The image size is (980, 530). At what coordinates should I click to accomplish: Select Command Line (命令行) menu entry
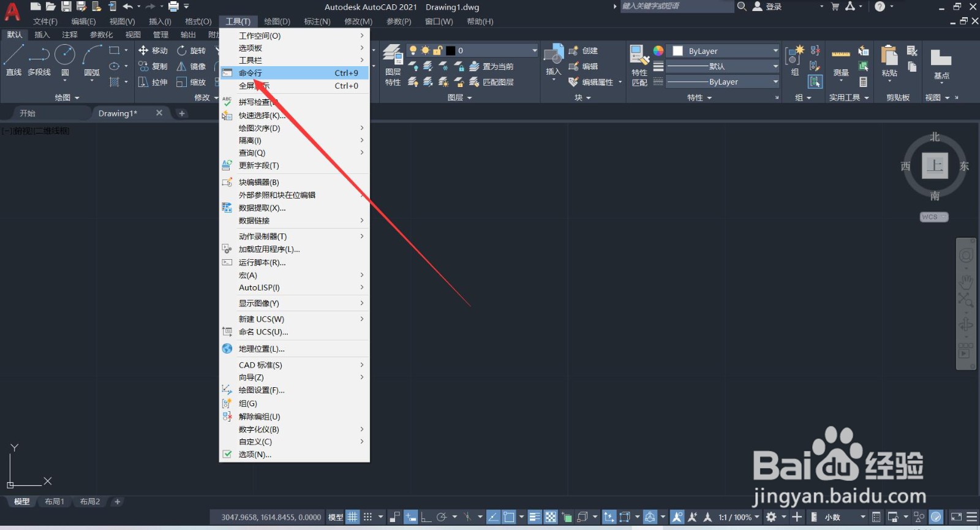coord(295,73)
